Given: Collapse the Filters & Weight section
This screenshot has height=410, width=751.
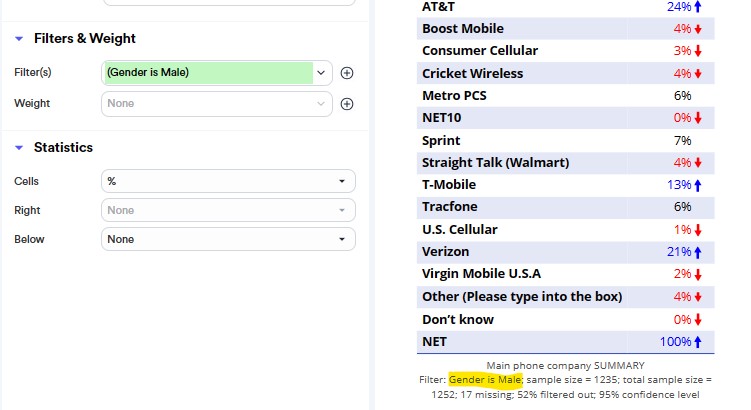Looking at the screenshot, I should (x=19, y=39).
